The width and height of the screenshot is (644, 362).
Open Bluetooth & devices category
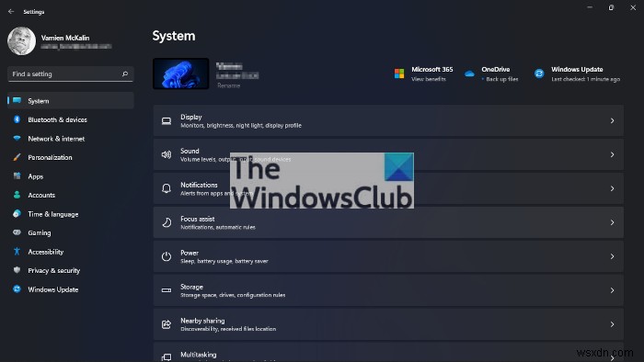point(71,119)
